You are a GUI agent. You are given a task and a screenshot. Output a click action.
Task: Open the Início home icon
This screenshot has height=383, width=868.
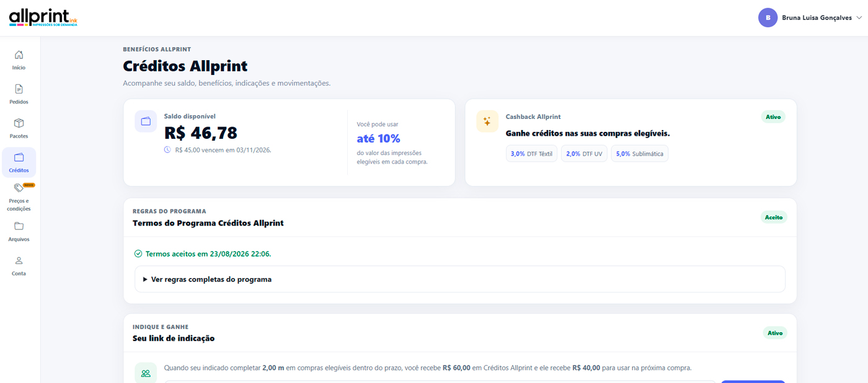pos(19,55)
